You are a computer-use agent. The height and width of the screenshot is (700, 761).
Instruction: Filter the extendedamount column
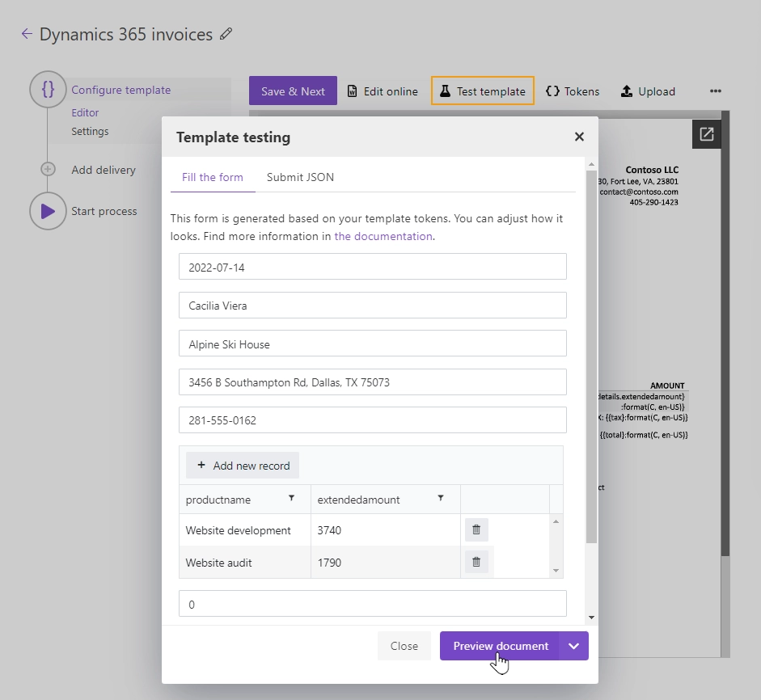point(441,498)
